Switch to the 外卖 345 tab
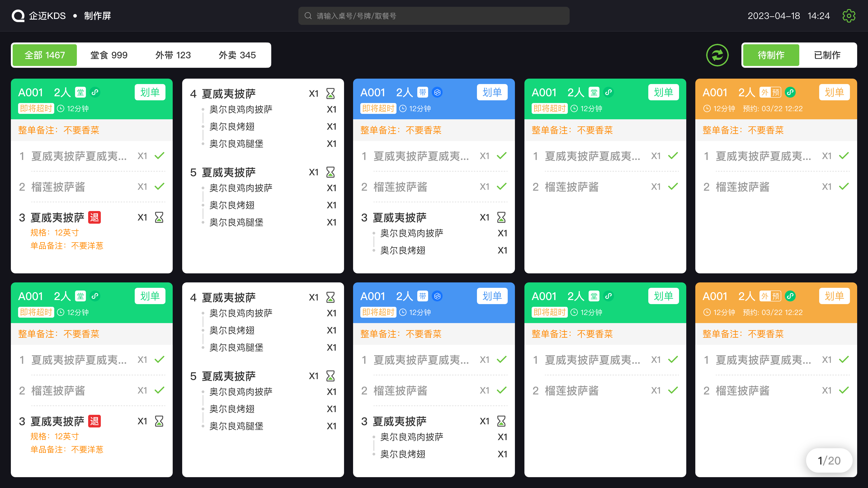The width and height of the screenshot is (868, 488). coord(237,55)
